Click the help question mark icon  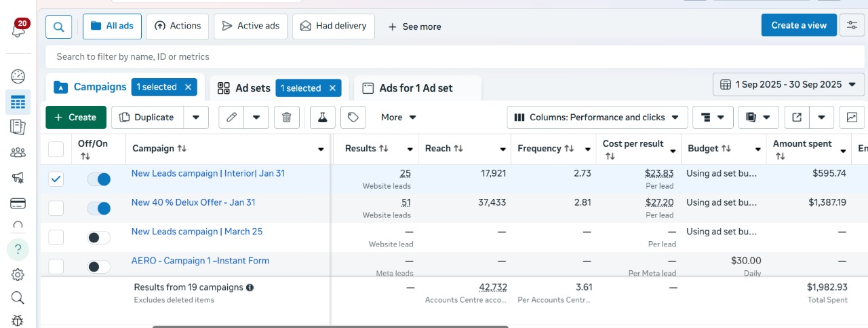coord(18,249)
